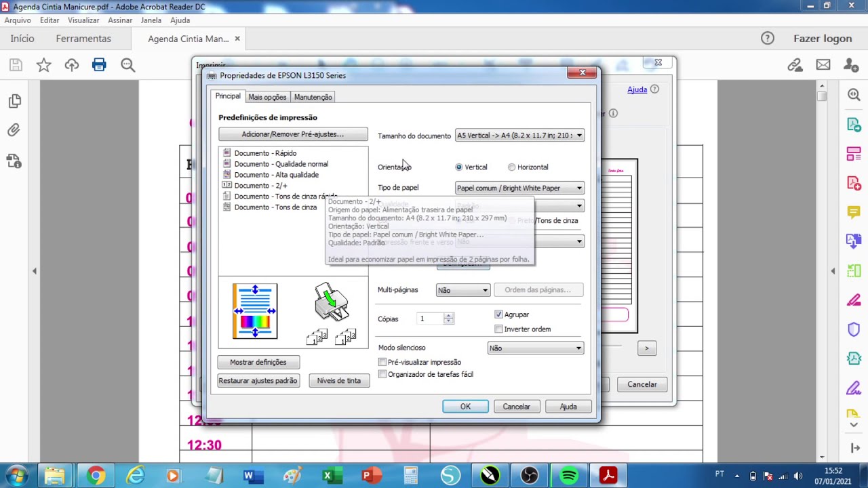Viewport: 868px width, 488px height.
Task: Click the cloud upload icon in toolbar
Action: pos(72,65)
